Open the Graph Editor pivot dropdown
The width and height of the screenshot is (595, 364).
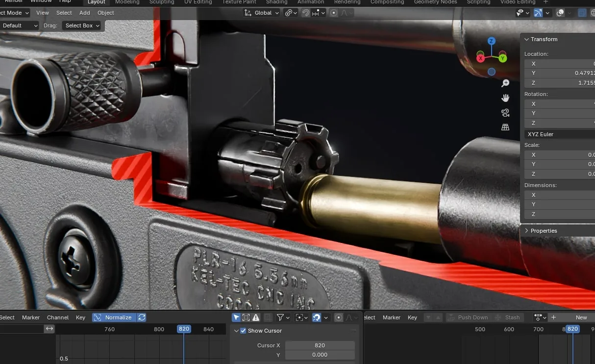point(301,317)
